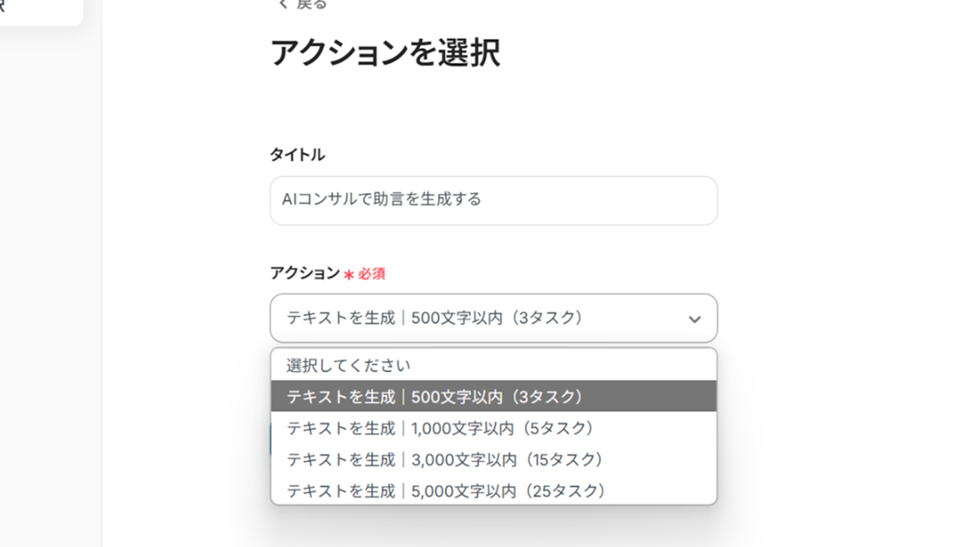Click the teal button edge behind the dropdown

[x=271, y=439]
